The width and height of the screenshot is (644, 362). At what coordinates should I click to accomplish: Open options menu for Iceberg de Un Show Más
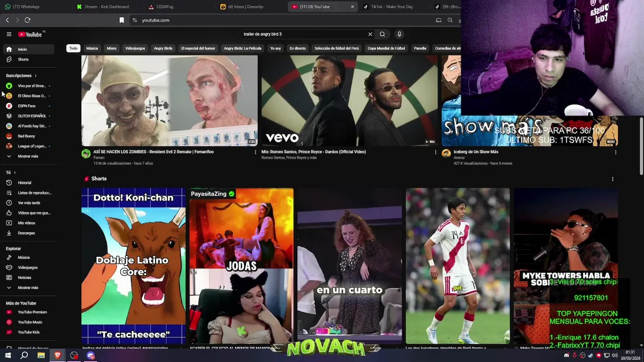click(615, 152)
